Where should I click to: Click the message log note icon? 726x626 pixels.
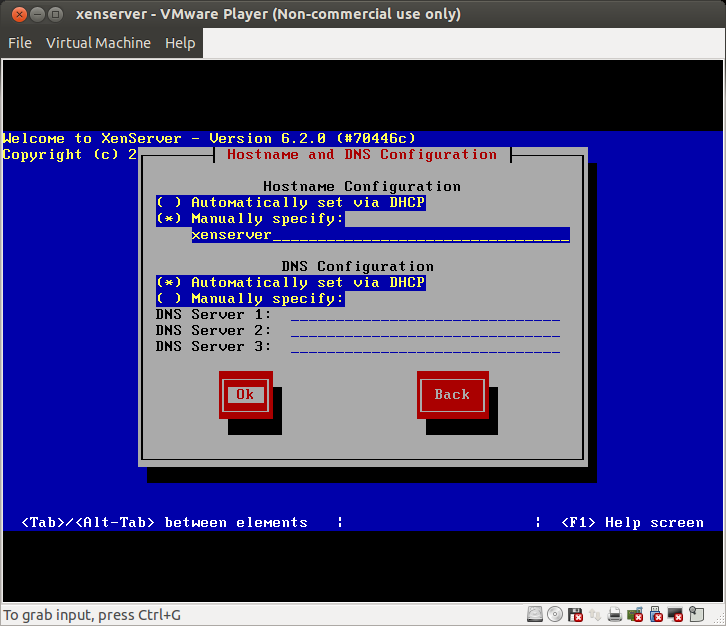coord(696,614)
